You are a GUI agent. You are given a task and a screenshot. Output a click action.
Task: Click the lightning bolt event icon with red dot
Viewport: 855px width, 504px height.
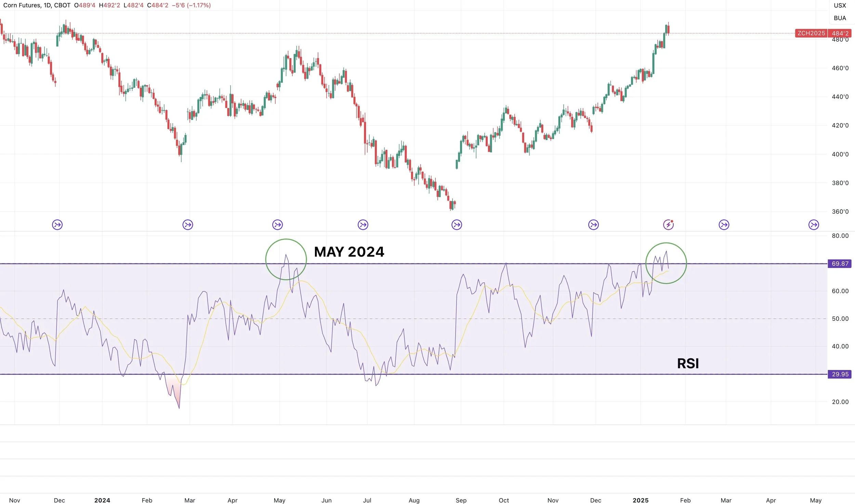(x=668, y=225)
